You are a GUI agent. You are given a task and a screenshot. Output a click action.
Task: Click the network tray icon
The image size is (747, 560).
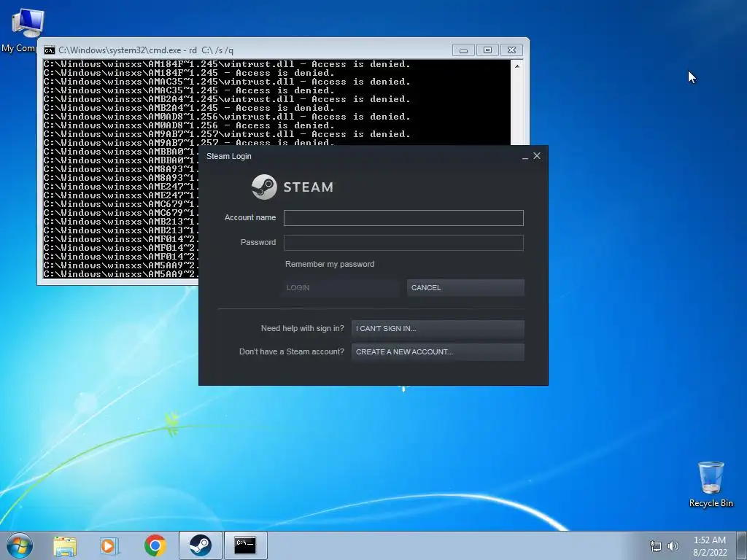click(x=656, y=546)
